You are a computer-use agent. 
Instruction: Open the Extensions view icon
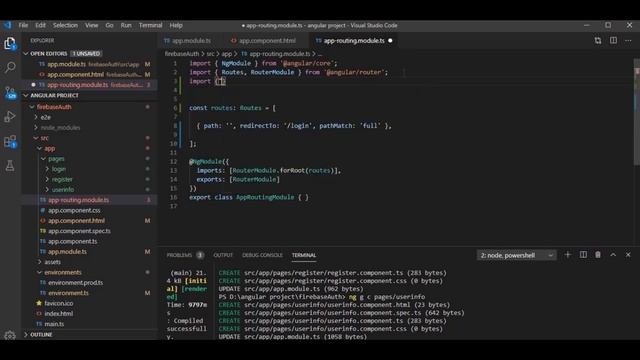pyautogui.click(x=10, y=141)
